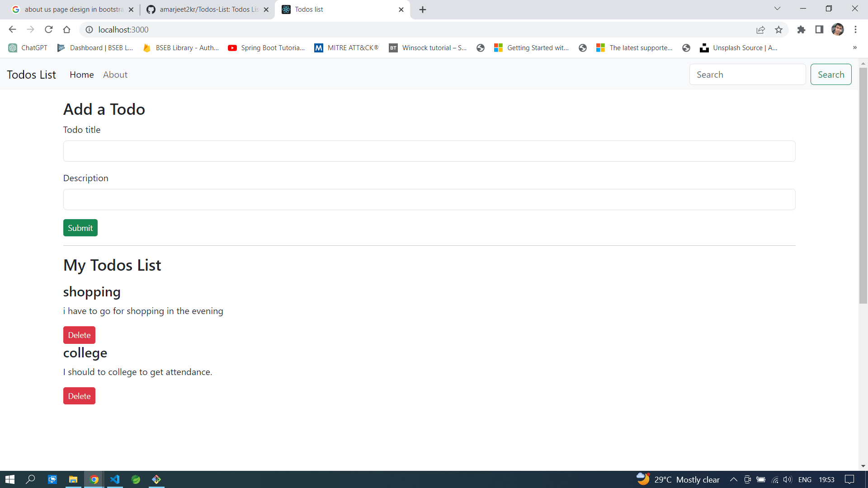Image resolution: width=868 pixels, height=488 pixels.
Task: Switch to the amarjeet2kr/Todos-List GitHub tab
Action: [x=208, y=9]
